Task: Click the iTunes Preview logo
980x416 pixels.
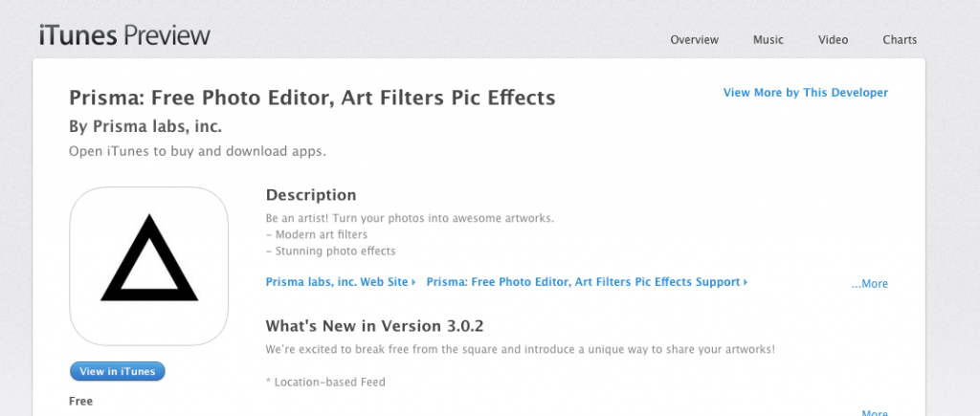Action: click(124, 35)
